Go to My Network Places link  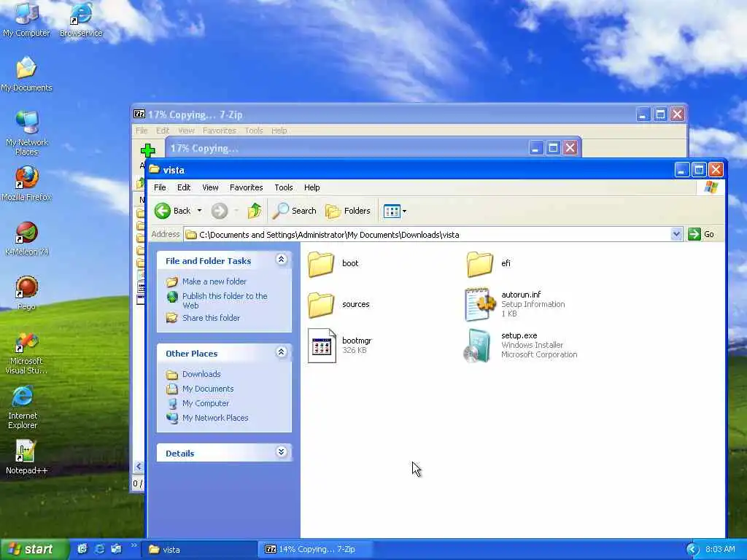[215, 418]
